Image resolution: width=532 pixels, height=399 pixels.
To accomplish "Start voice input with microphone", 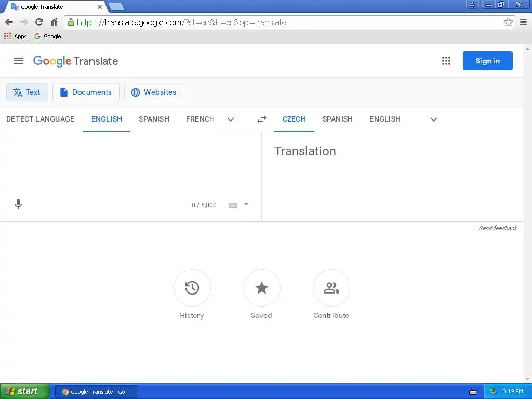I will [x=18, y=204].
